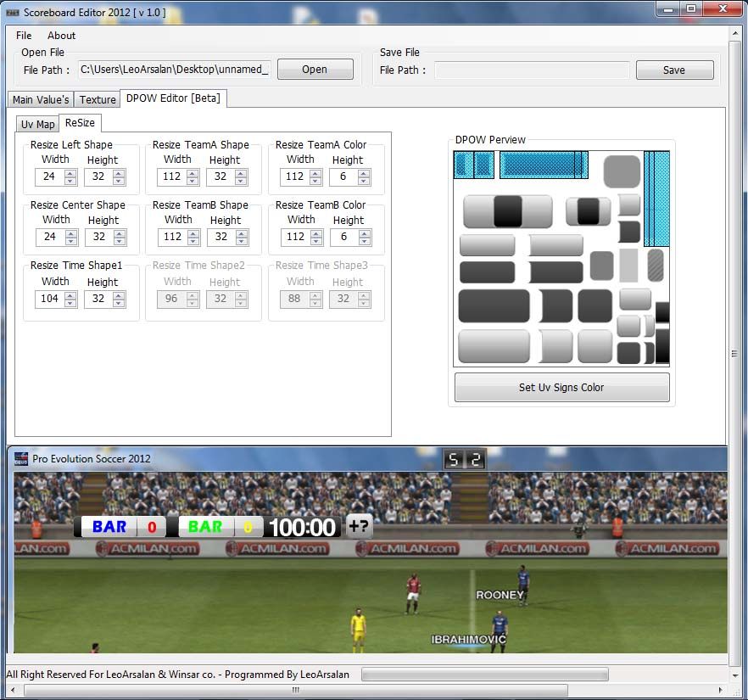
Task: Increase Resize Left Shape width spinner
Action: pos(70,173)
